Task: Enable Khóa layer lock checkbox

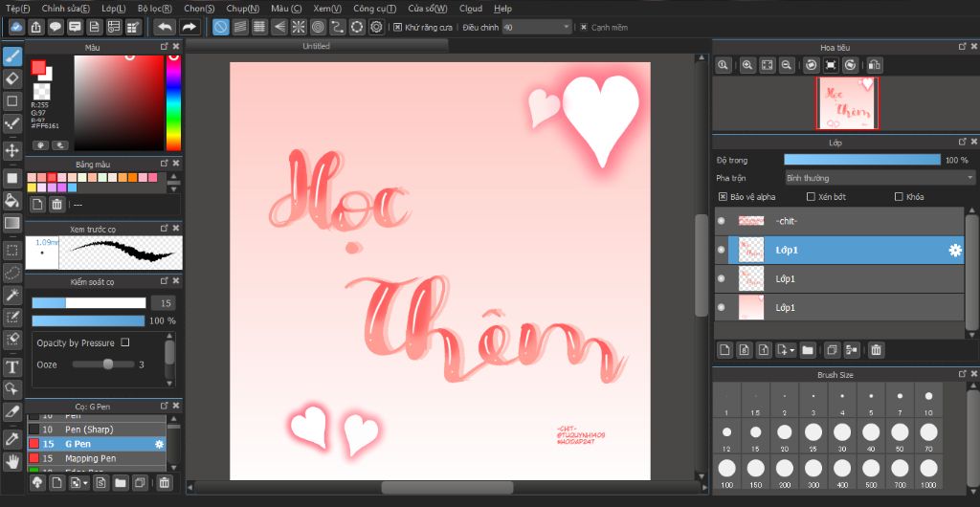Action: pyautogui.click(x=899, y=197)
